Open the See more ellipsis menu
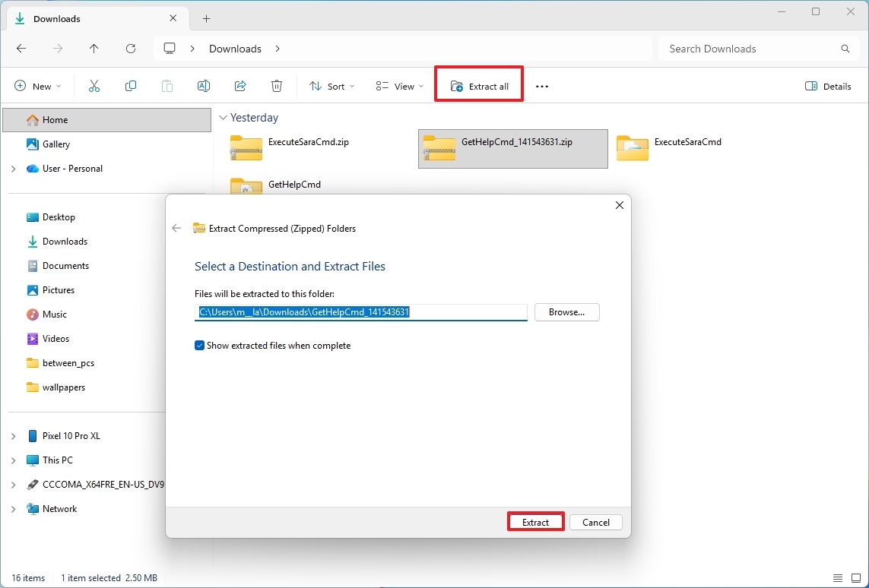This screenshot has height=588, width=869. point(541,86)
